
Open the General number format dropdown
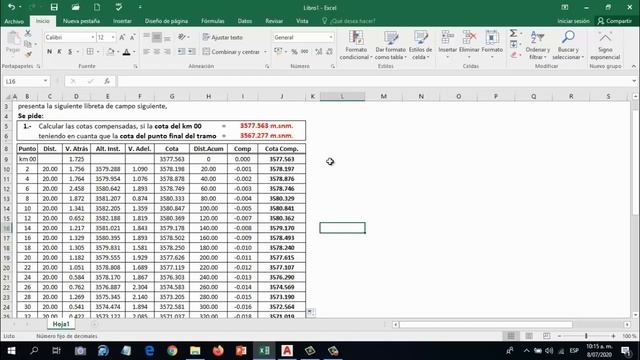[331, 37]
